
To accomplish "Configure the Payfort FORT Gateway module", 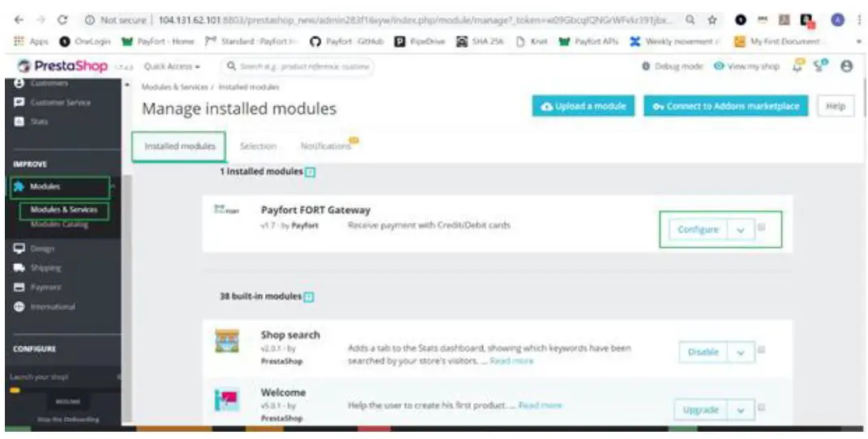I will click(x=698, y=229).
